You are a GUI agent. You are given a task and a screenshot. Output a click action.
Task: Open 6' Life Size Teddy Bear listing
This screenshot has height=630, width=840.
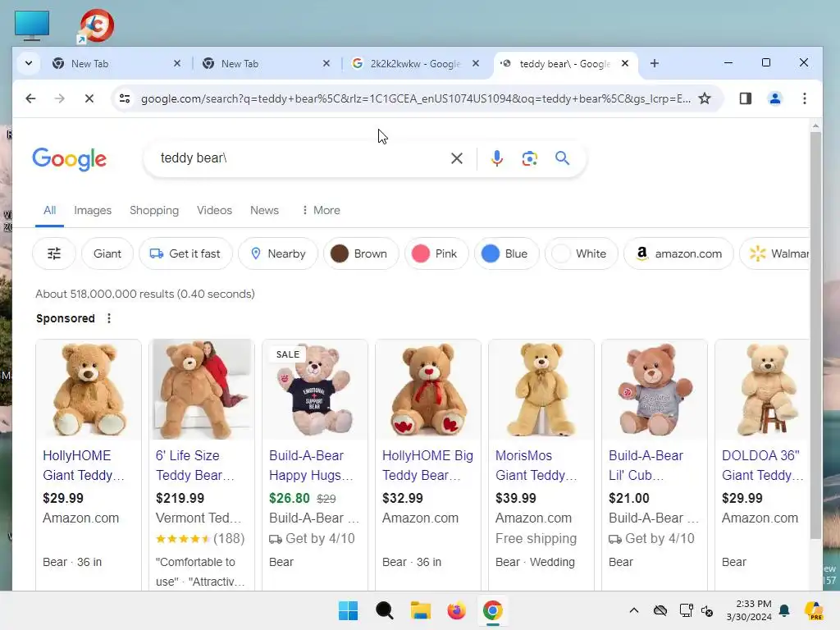[x=195, y=465]
